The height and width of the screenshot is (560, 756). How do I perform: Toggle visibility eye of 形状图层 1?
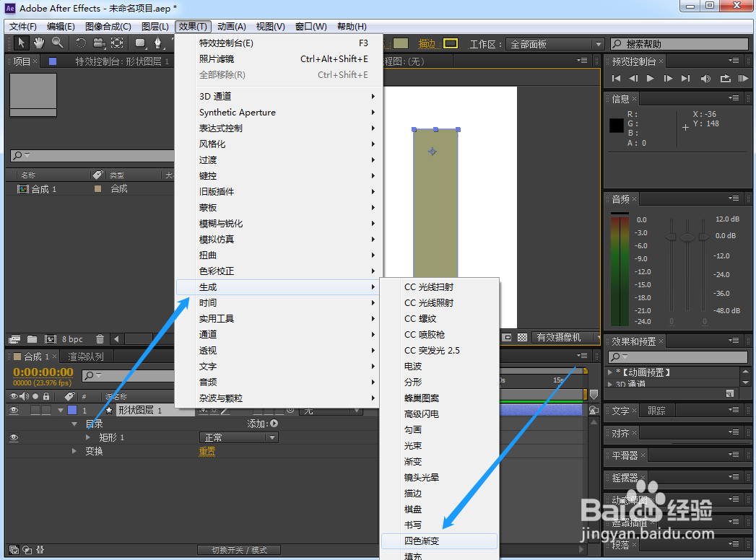pyautogui.click(x=14, y=410)
